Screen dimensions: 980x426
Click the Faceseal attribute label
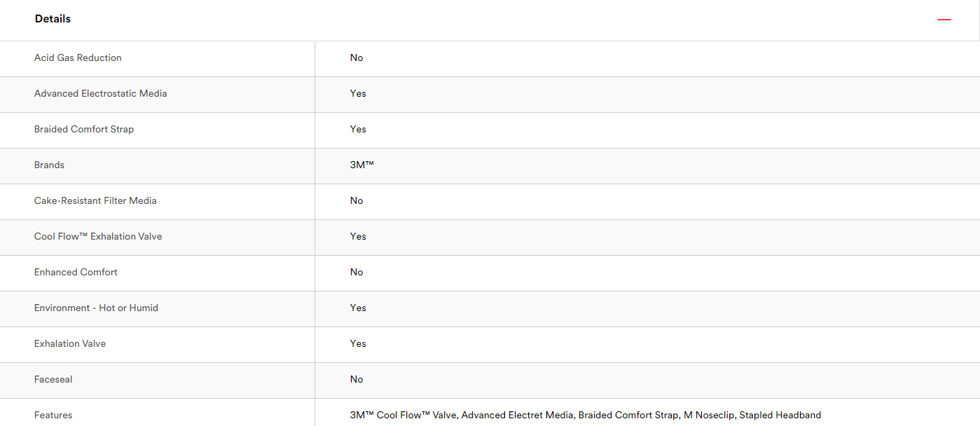pos(53,380)
